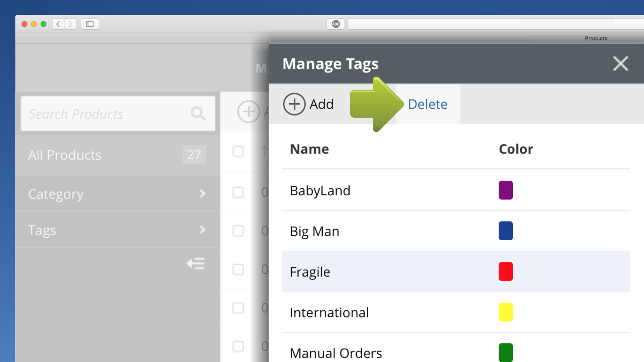Viewport: 644px width, 362px height.
Task: Toggle the select-all header checkbox
Action: point(238,152)
